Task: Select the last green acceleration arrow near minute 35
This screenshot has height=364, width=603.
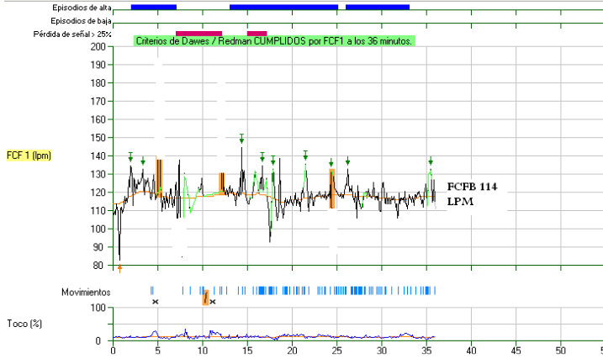Action: pyautogui.click(x=431, y=161)
